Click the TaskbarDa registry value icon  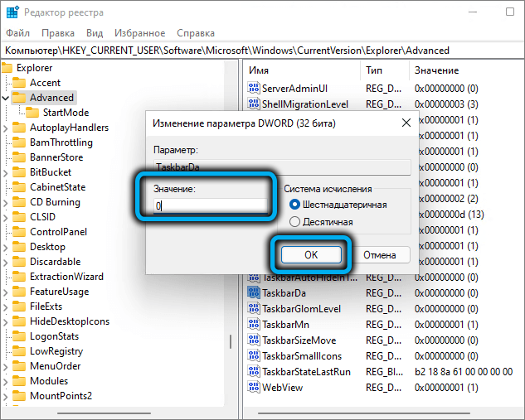pyautogui.click(x=254, y=294)
